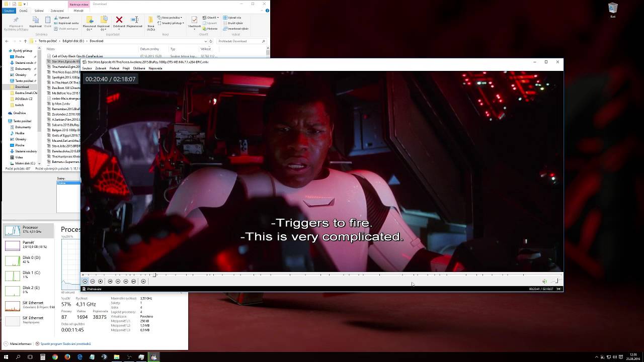Click Vyjmout in the clipboard group

[62, 18]
